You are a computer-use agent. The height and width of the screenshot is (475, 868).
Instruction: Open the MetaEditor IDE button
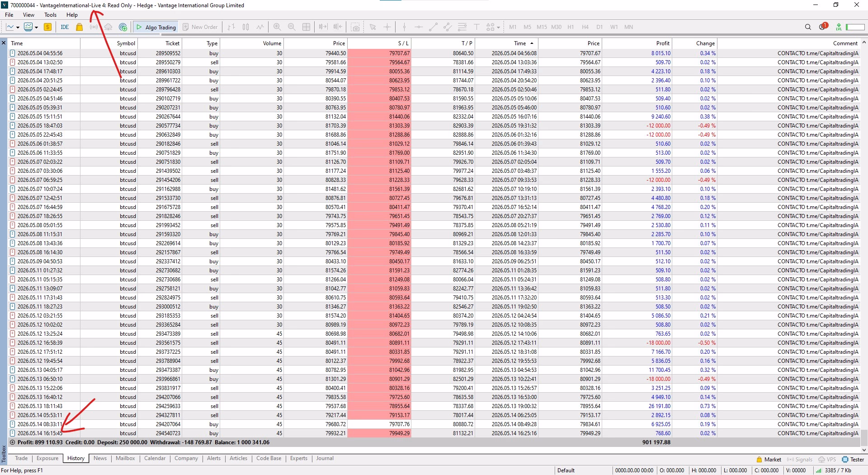(x=65, y=27)
